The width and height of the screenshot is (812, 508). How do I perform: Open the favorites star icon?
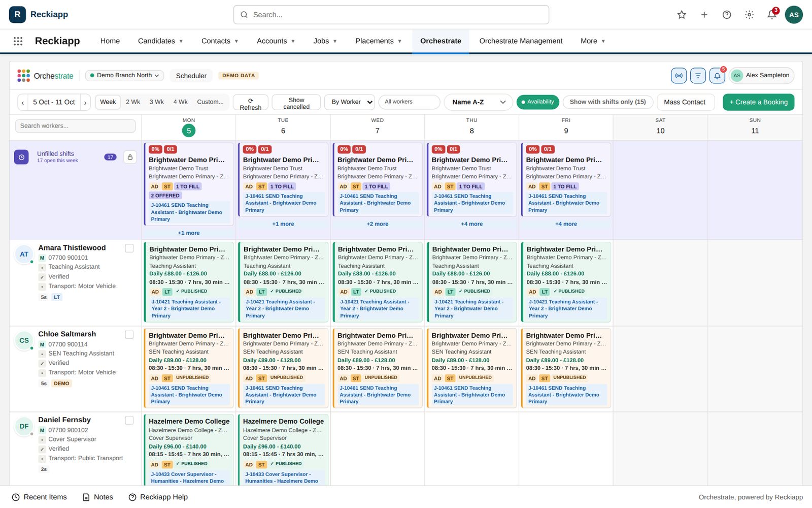682,15
